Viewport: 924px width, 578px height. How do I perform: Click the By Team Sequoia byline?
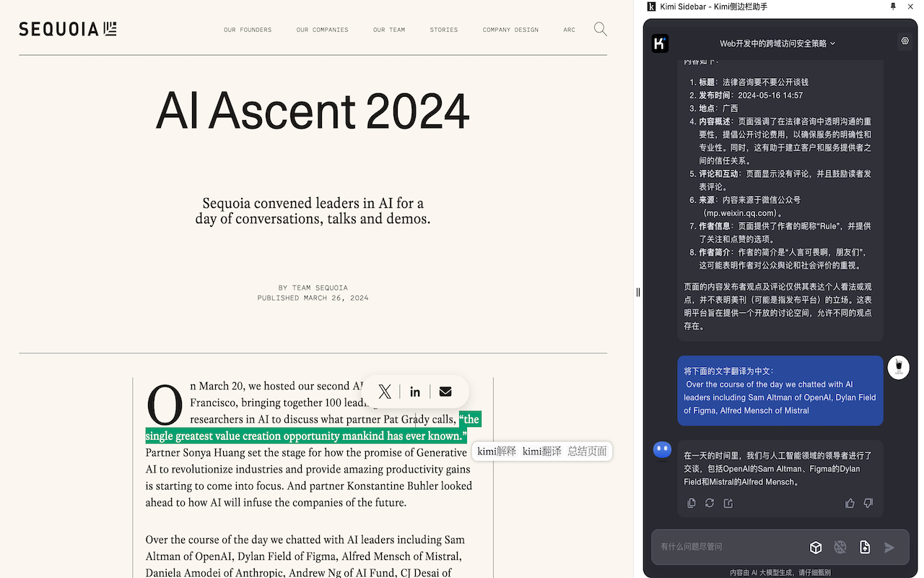point(313,288)
